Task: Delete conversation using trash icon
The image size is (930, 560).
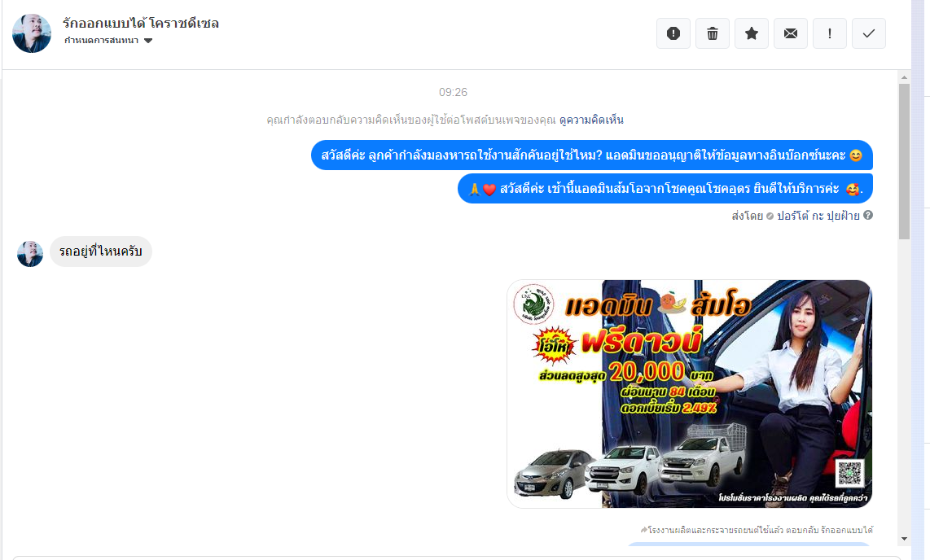Action: click(x=713, y=33)
